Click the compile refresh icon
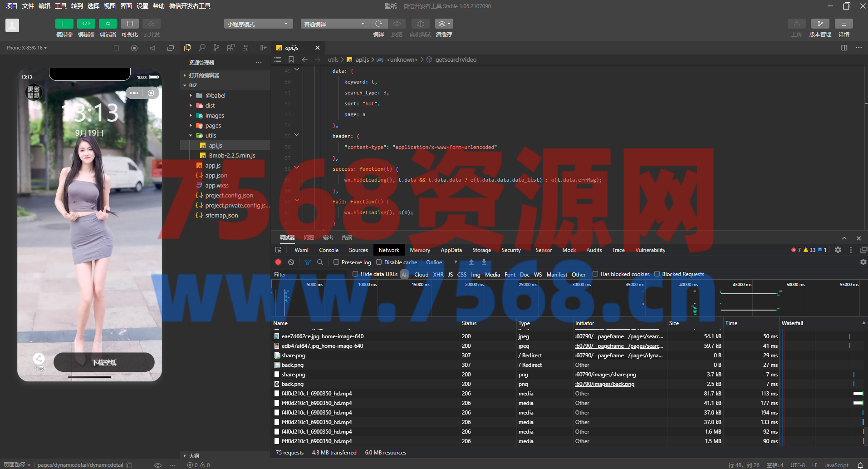868x469 pixels. pos(378,24)
